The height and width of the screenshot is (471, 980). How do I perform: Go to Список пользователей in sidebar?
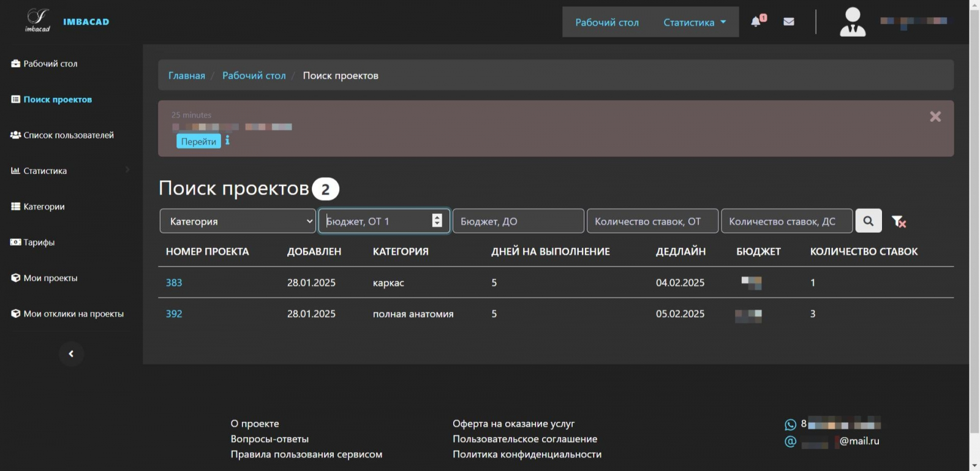(68, 135)
